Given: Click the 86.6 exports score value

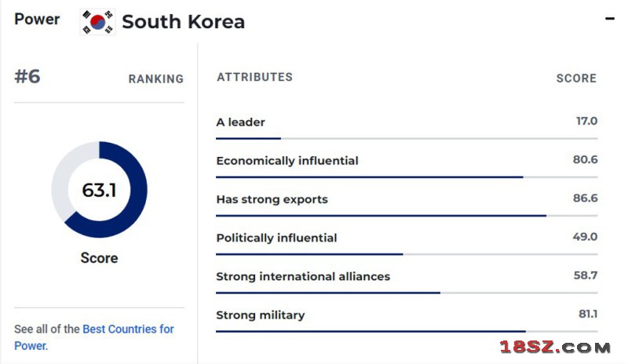Looking at the screenshot, I should pos(585,198).
